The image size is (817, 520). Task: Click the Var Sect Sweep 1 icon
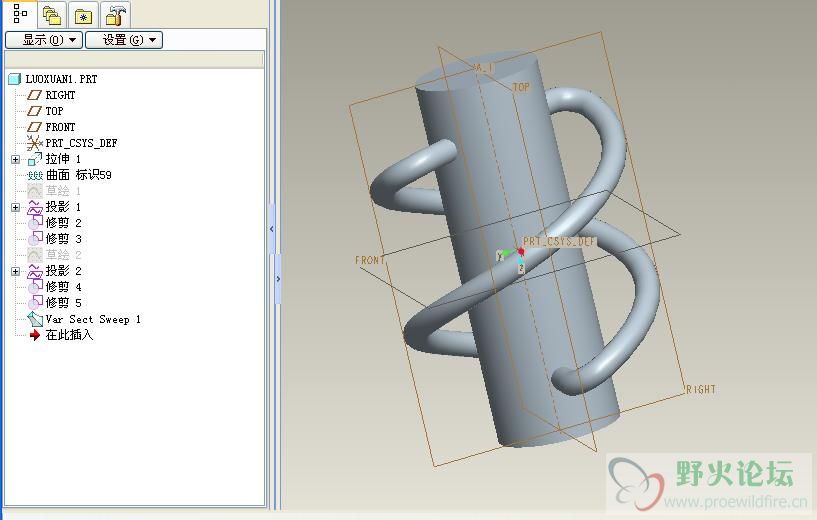tap(35, 319)
